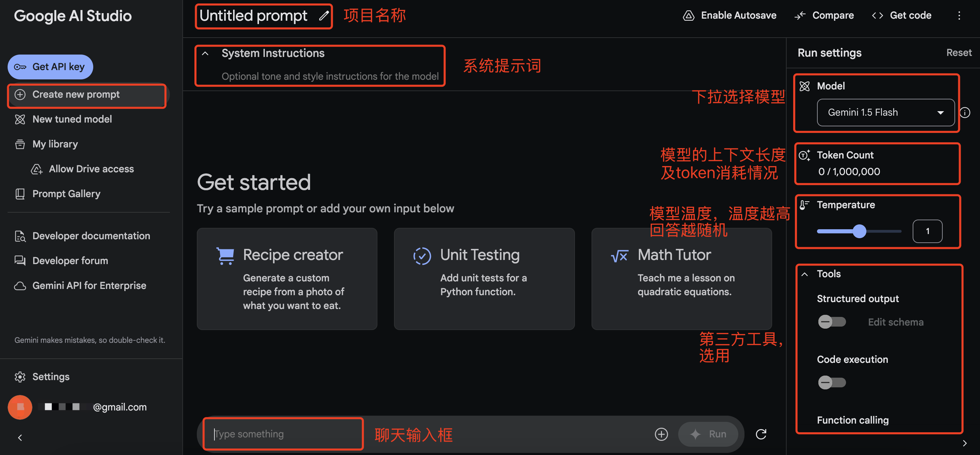980x455 pixels.
Task: Enable Autosave in the top bar
Action: coord(730,16)
